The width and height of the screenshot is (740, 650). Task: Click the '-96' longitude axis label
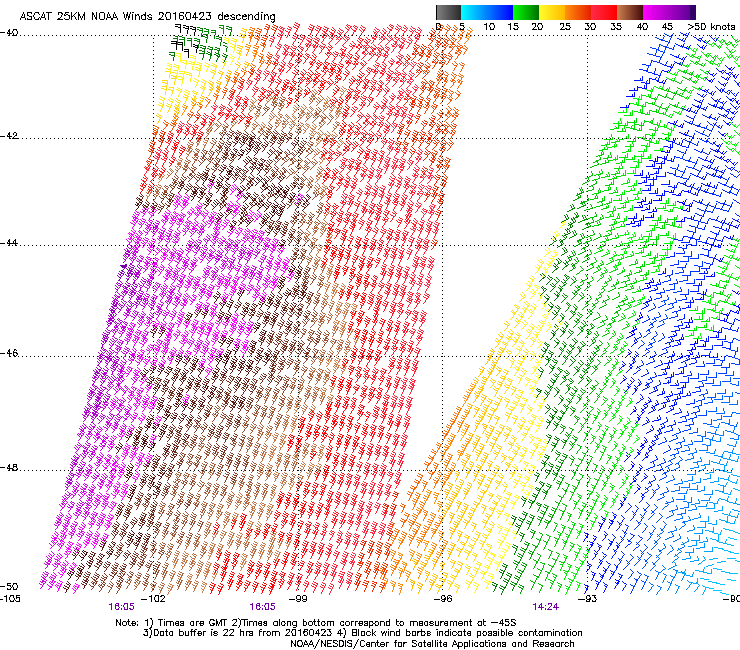point(443,599)
